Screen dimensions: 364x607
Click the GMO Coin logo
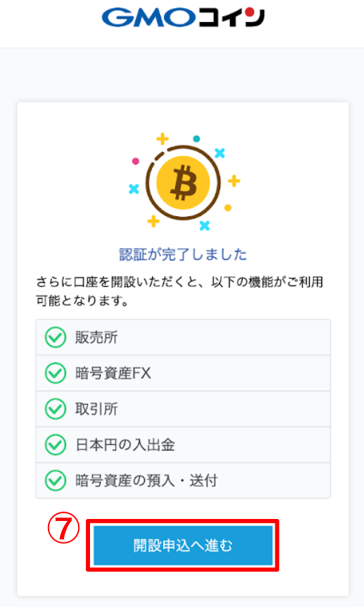tap(183, 18)
